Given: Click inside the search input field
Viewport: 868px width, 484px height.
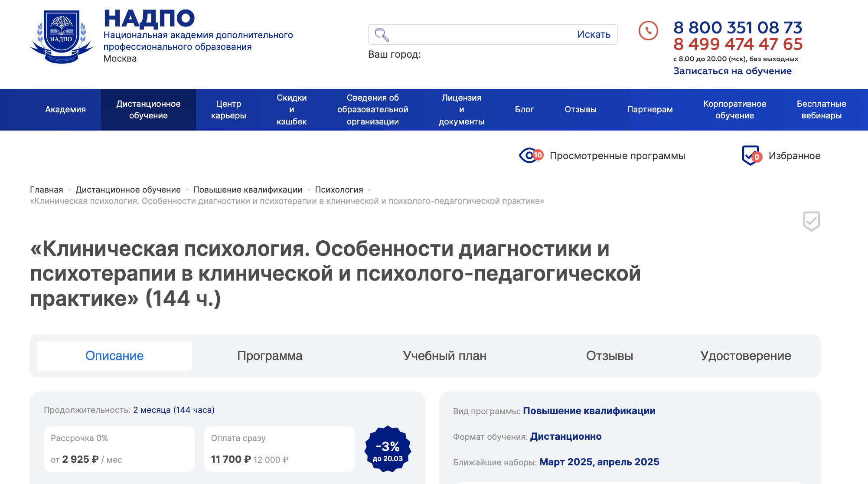Looking at the screenshot, I should 477,34.
